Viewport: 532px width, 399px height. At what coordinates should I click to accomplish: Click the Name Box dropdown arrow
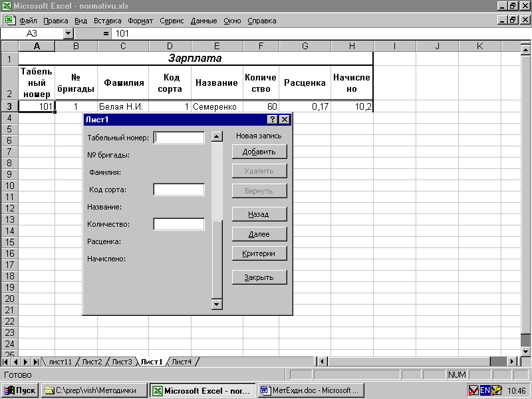68,33
